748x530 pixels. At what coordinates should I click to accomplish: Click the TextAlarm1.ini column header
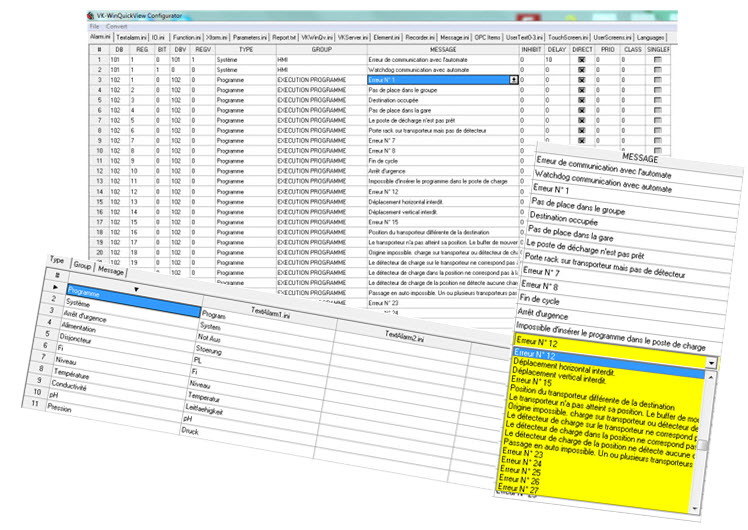[x=270, y=313]
